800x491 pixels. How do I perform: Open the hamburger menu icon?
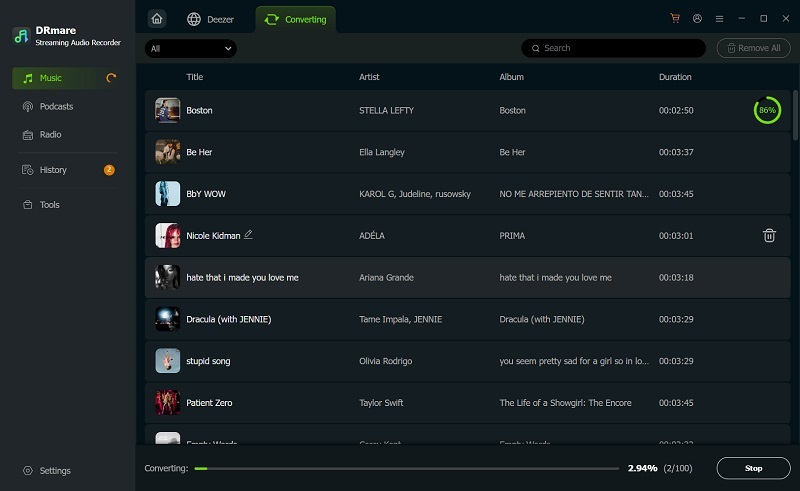[x=719, y=19]
